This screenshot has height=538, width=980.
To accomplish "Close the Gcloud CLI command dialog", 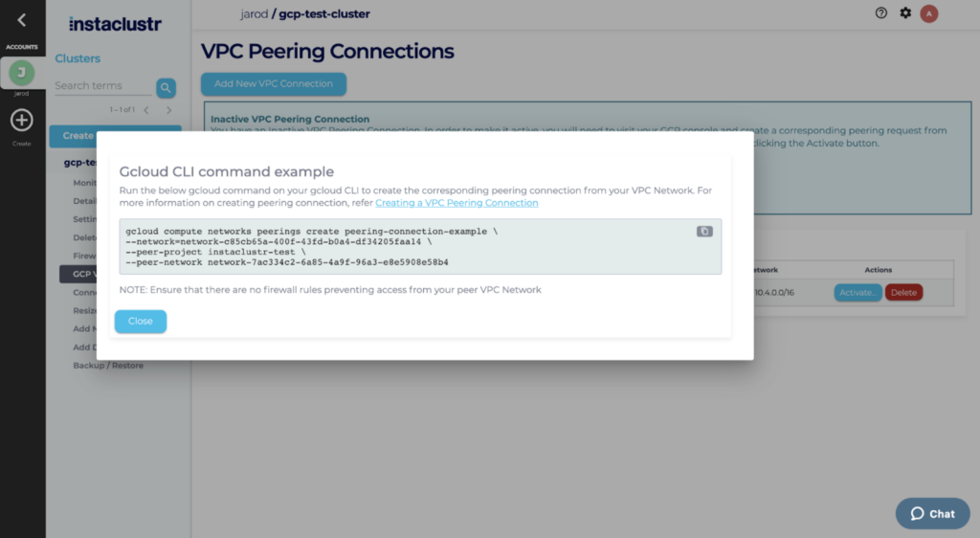I will (141, 322).
